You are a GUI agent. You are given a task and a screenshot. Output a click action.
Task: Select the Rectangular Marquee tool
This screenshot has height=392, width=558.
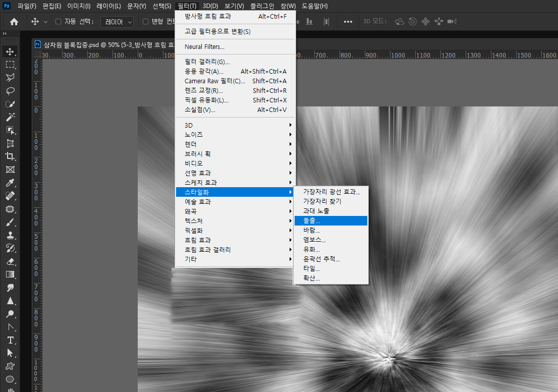point(10,65)
